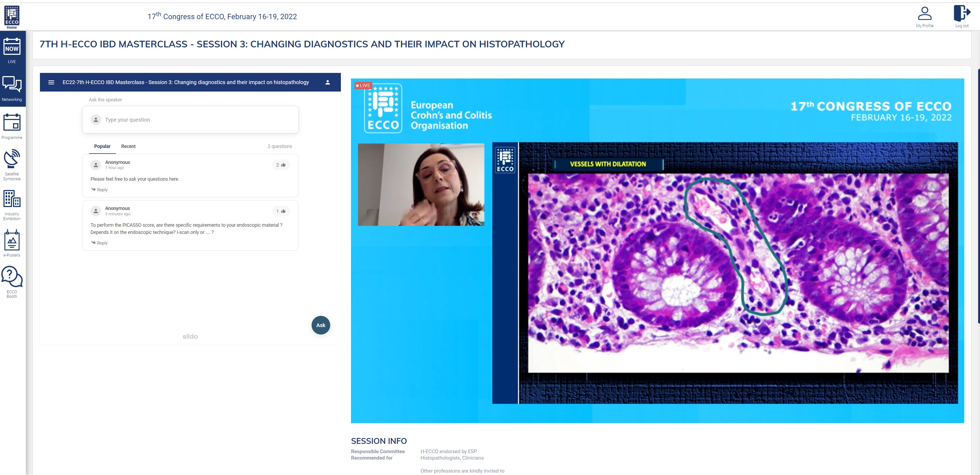Click 'Responsible Committee' label
Viewport: 980px width, 475px height.
(x=378, y=451)
